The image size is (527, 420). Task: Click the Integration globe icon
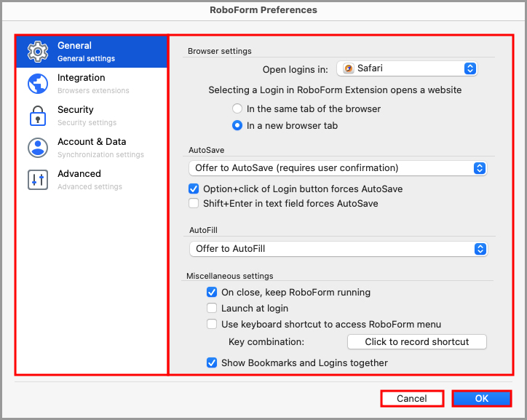pyautogui.click(x=38, y=84)
